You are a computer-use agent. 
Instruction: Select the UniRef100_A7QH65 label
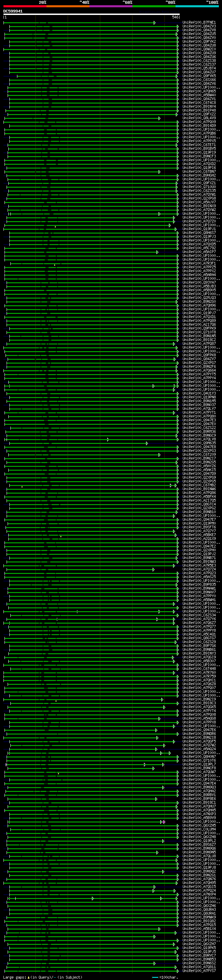pyautogui.click(x=199, y=91)
